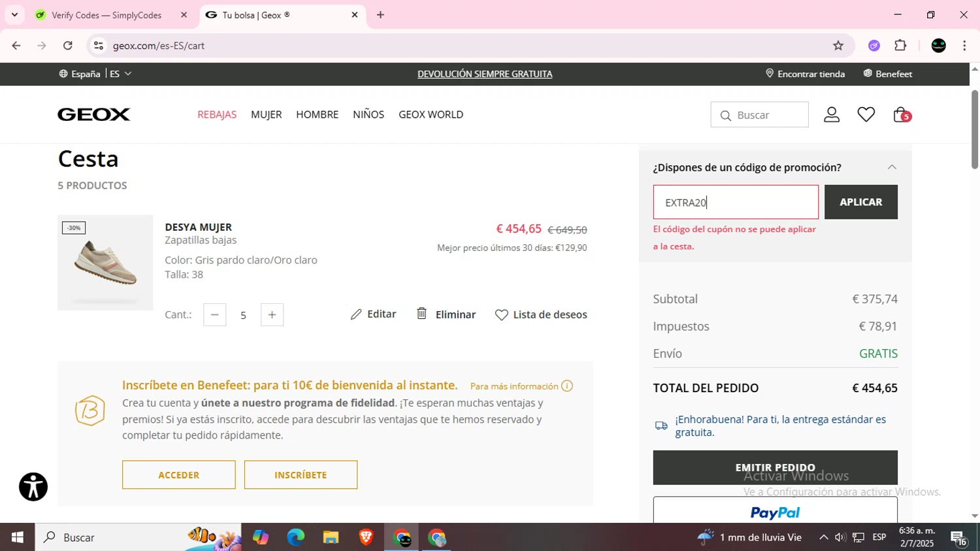Open the shopping bag icon with 5 items
This screenshot has width=980, height=551.
(x=902, y=114)
